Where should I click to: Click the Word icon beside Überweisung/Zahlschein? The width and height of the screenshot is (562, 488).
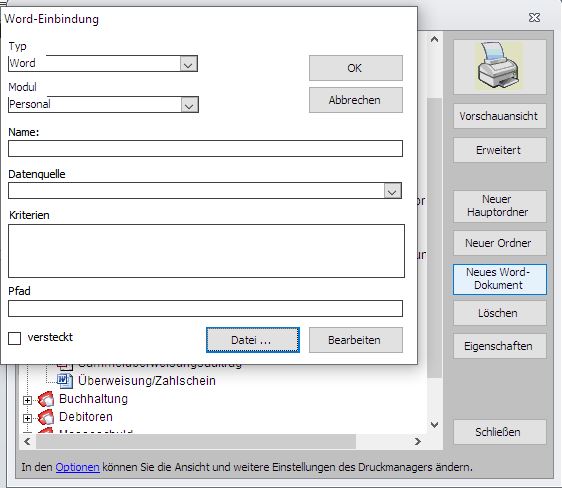(x=65, y=381)
